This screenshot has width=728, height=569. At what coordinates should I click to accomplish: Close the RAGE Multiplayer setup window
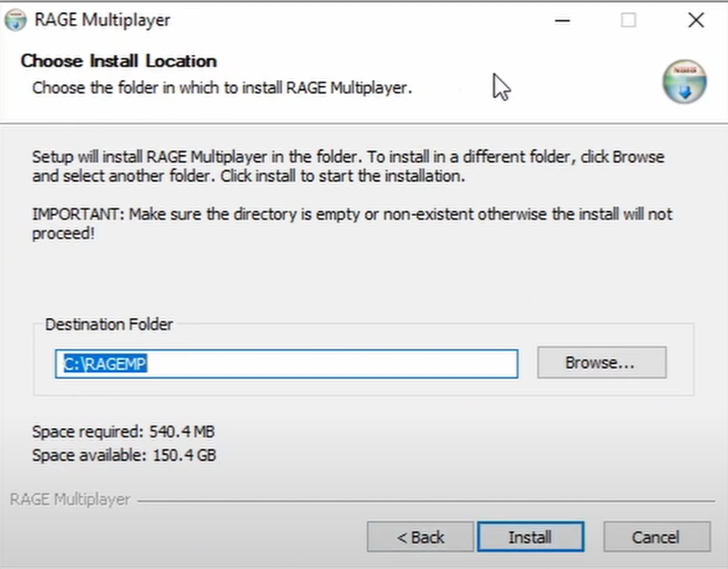coord(695,20)
